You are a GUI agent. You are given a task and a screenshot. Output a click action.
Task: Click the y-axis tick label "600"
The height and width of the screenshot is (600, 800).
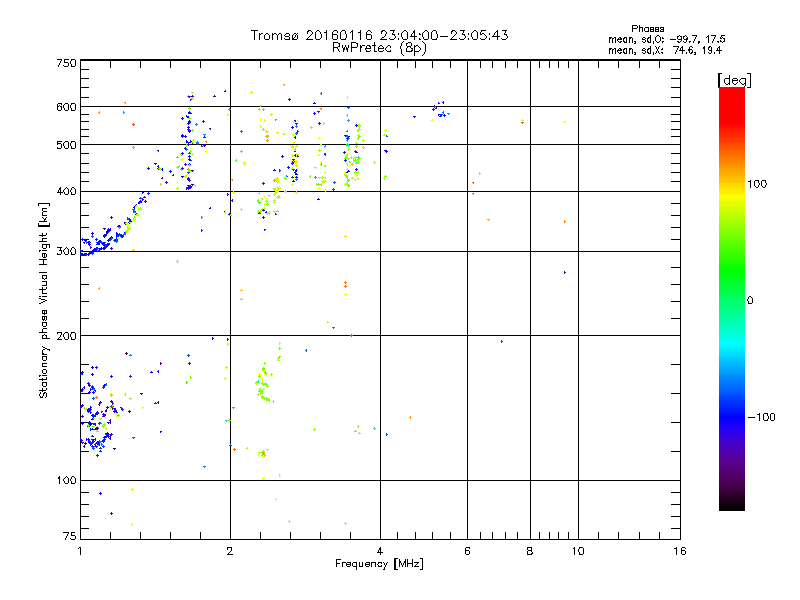[66, 107]
